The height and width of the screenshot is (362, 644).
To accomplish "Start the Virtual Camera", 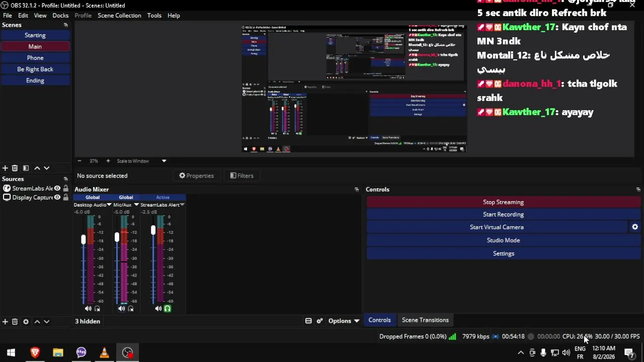I will (x=497, y=227).
